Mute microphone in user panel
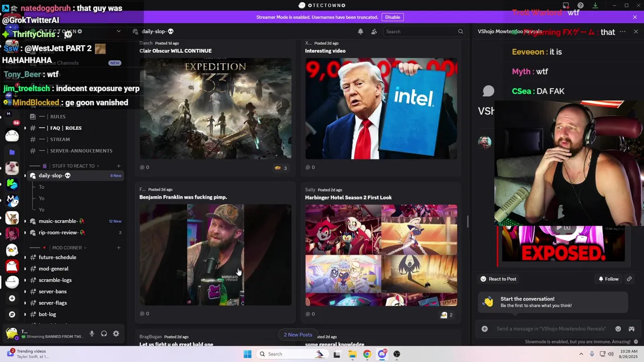644x362 pixels. [x=92, y=333]
